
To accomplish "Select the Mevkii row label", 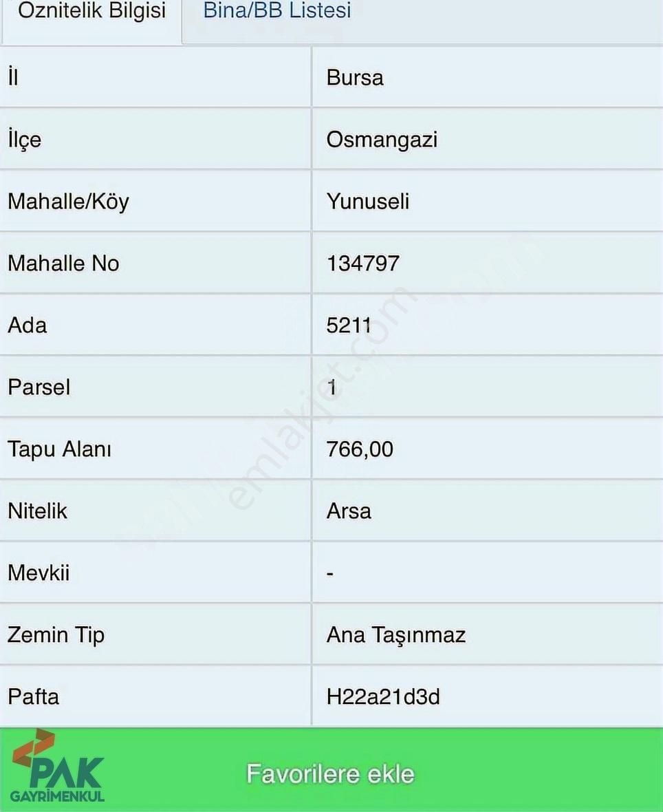I will 39,573.
